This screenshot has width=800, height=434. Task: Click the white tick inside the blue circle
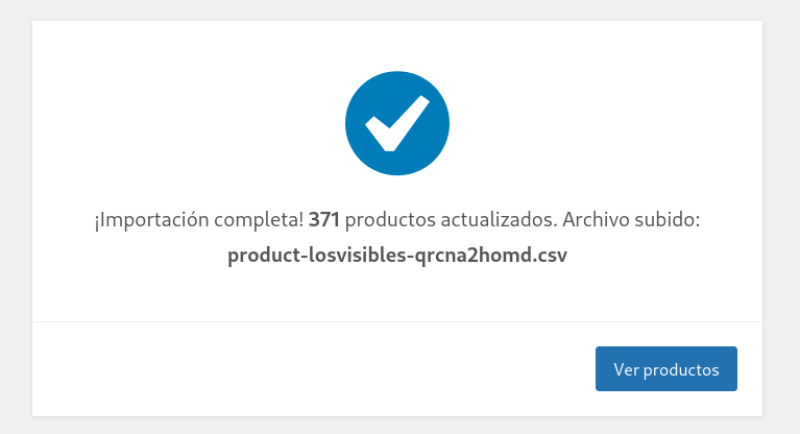pyautogui.click(x=396, y=125)
